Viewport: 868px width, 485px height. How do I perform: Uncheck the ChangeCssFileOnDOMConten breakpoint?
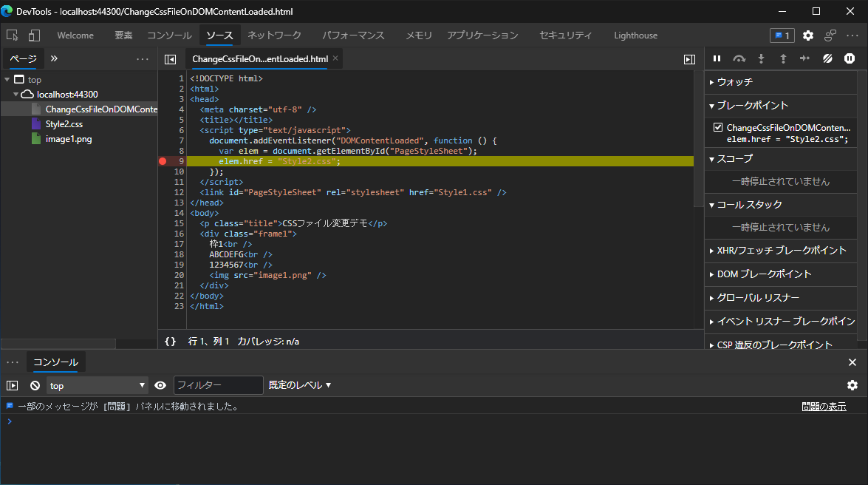[716, 126]
